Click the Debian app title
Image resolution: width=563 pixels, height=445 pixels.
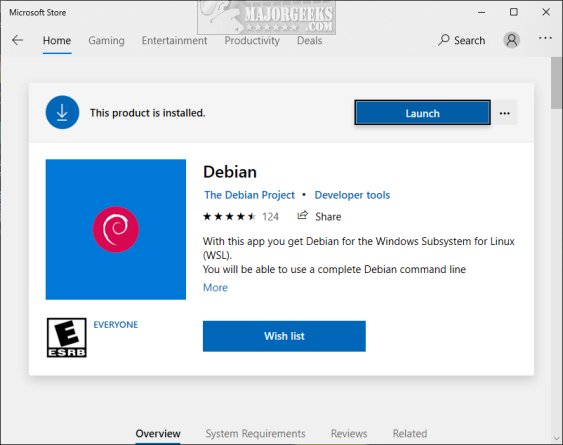click(230, 172)
